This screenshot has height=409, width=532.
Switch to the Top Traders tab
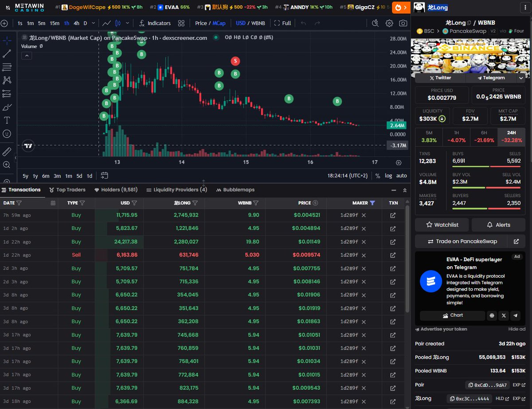tap(67, 190)
